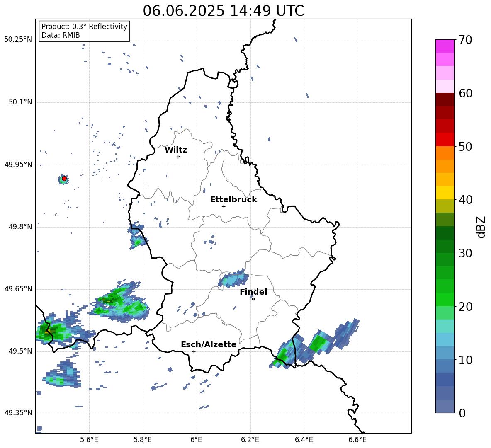491x448 pixels.
Task: Select the Ettelbruck city label
Action: pyautogui.click(x=233, y=200)
